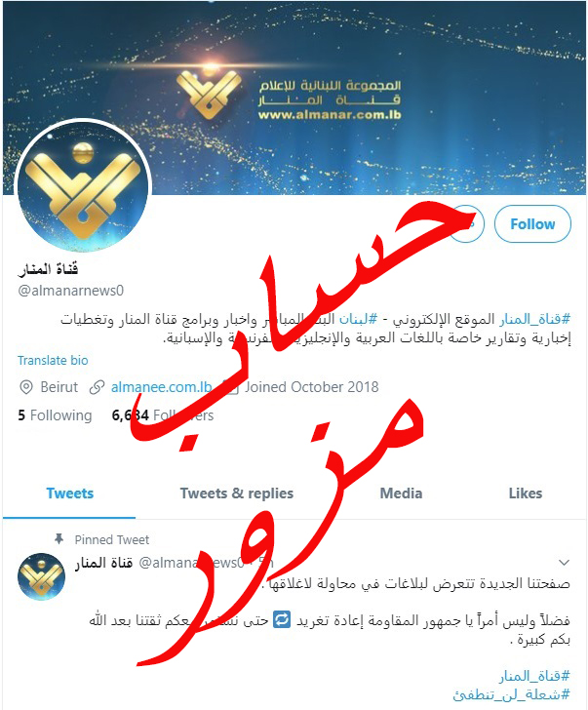Open the #لبنان hashtag in bio

click(358, 319)
